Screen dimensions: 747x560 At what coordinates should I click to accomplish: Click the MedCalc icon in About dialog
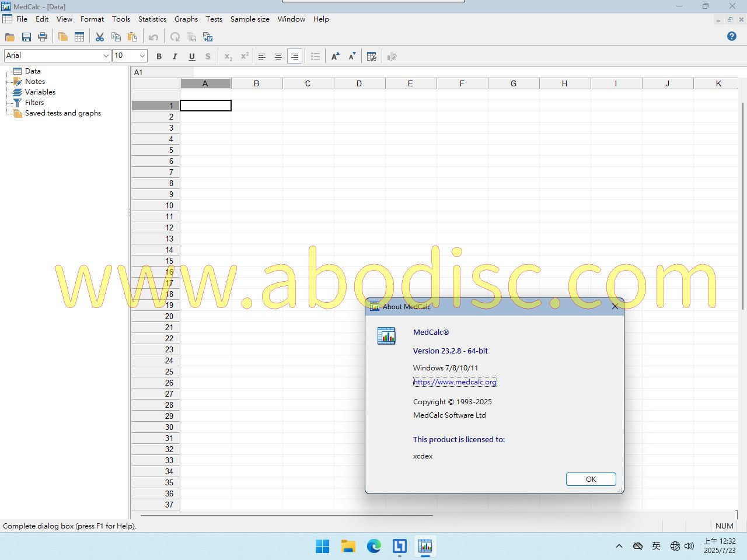click(386, 336)
